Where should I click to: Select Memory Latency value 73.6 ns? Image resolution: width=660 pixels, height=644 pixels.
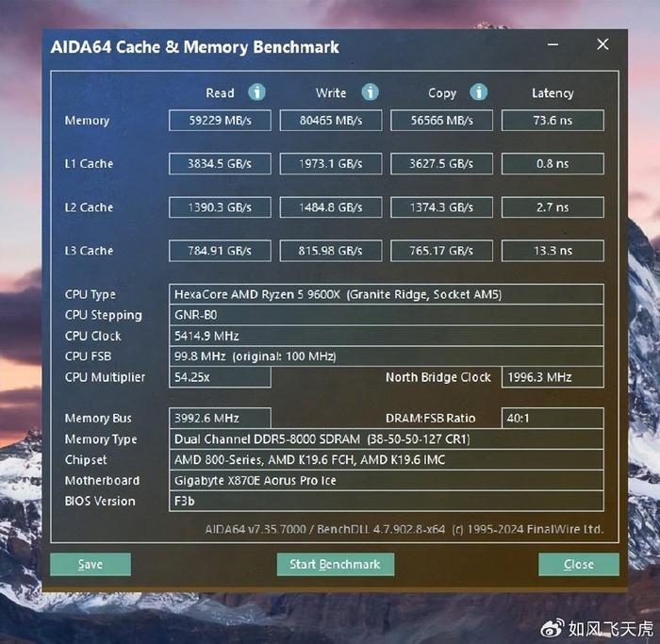point(553,121)
